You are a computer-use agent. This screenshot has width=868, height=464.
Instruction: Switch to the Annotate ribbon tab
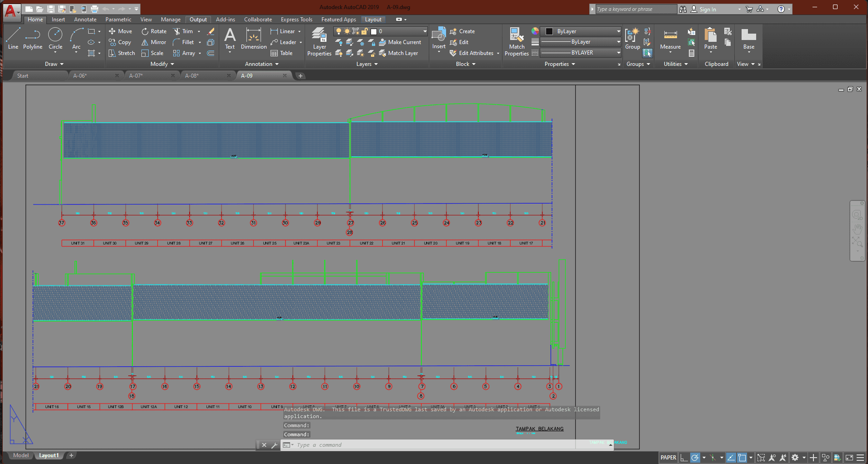(85, 20)
